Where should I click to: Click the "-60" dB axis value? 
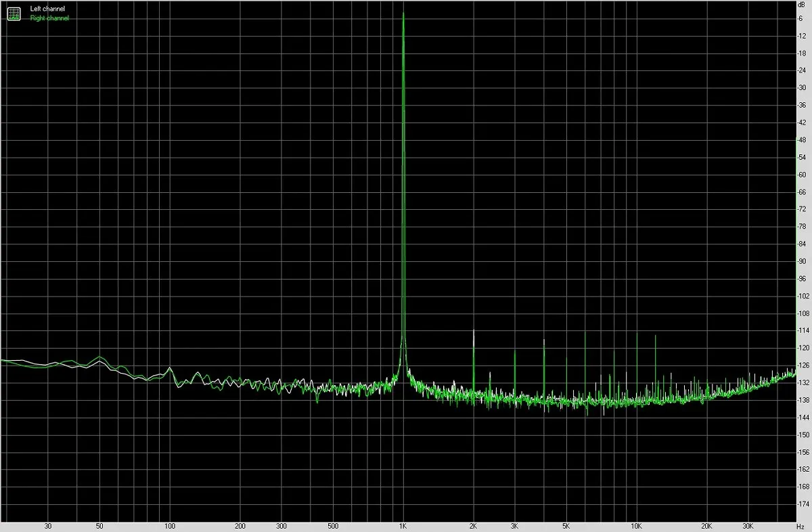(803, 175)
